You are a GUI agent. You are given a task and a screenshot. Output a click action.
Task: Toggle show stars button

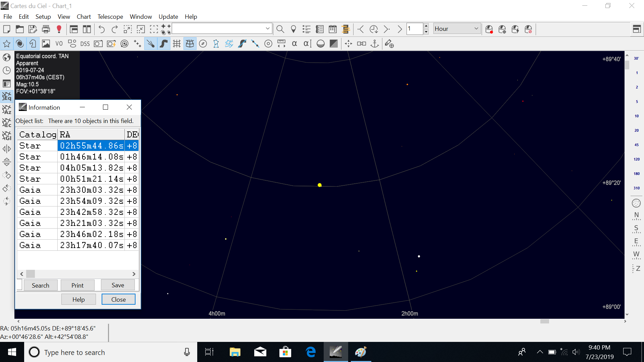coord(7,44)
